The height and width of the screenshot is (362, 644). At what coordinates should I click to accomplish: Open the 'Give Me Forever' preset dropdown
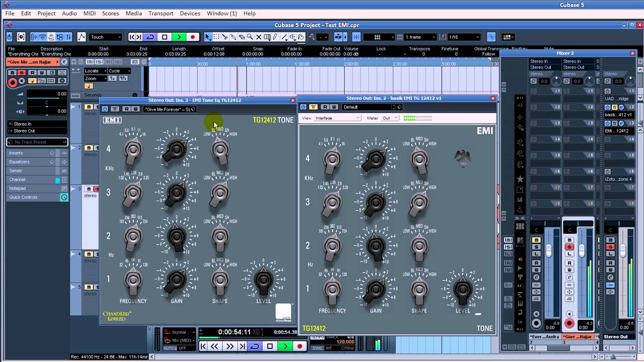coord(170,109)
